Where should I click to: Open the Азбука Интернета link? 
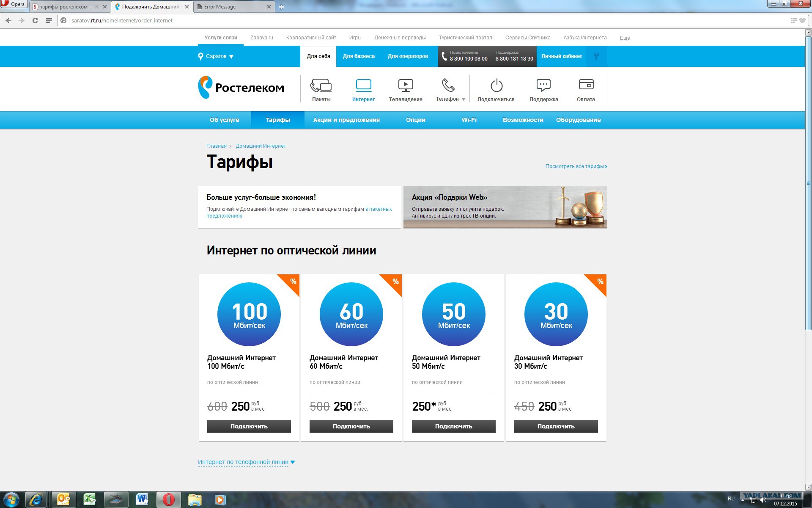point(585,38)
